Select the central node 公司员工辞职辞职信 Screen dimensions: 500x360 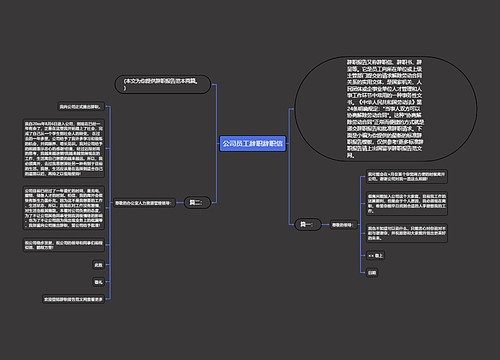tap(253, 144)
